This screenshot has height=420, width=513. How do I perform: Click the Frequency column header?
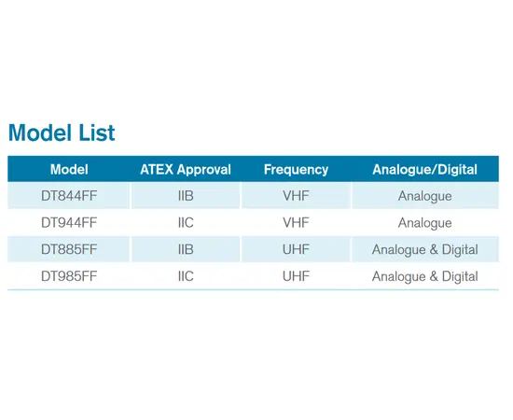click(x=296, y=170)
